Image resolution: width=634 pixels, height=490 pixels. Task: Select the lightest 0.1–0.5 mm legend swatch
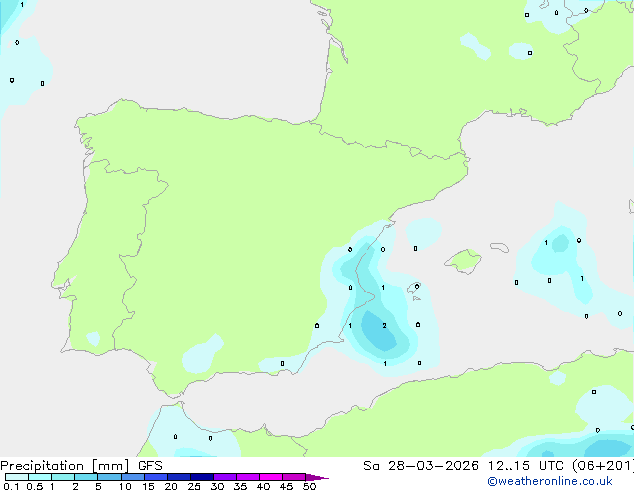point(17,477)
